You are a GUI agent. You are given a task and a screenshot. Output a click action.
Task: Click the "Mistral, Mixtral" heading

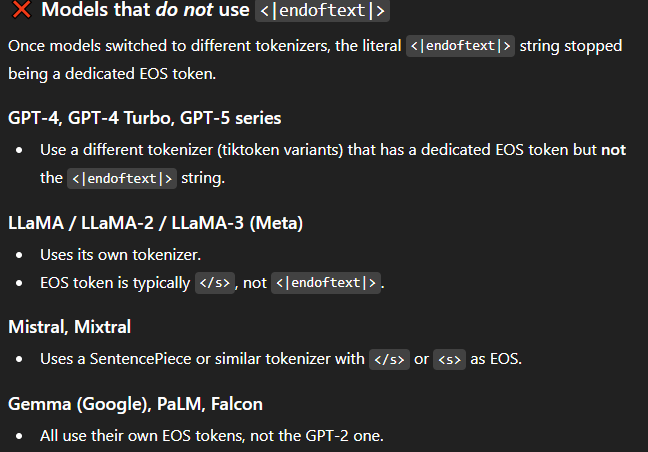70,326
